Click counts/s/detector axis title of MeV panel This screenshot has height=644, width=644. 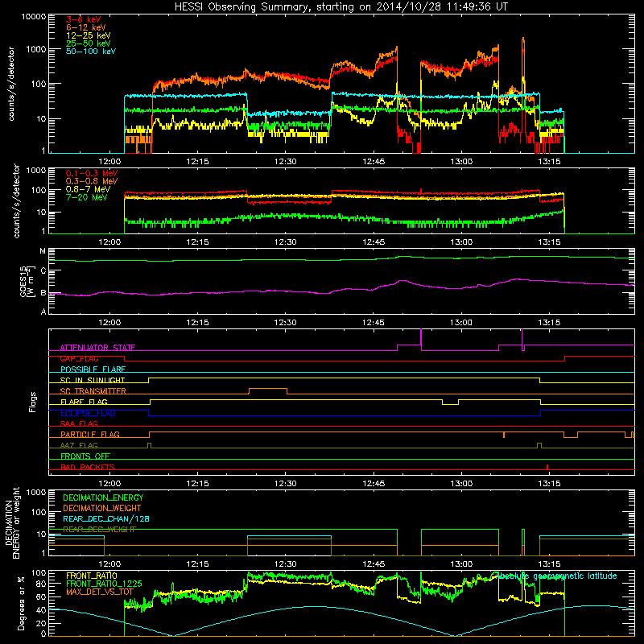16,200
